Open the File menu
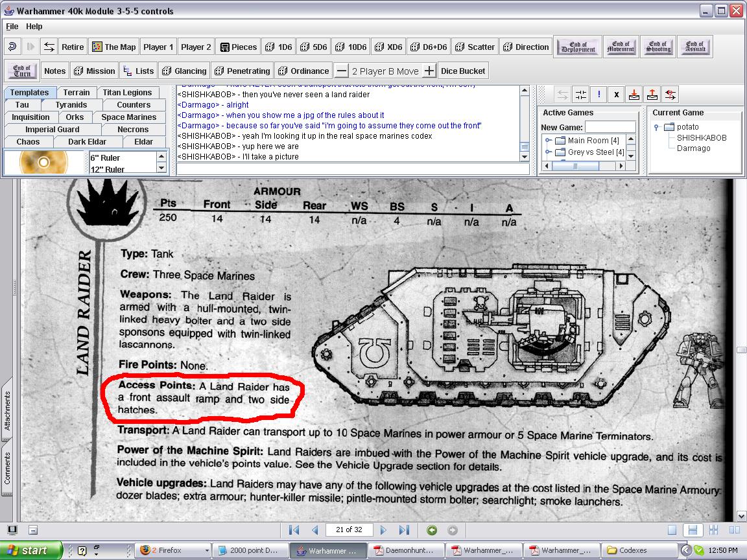Image resolution: width=747 pixels, height=560 pixels. (x=12, y=26)
